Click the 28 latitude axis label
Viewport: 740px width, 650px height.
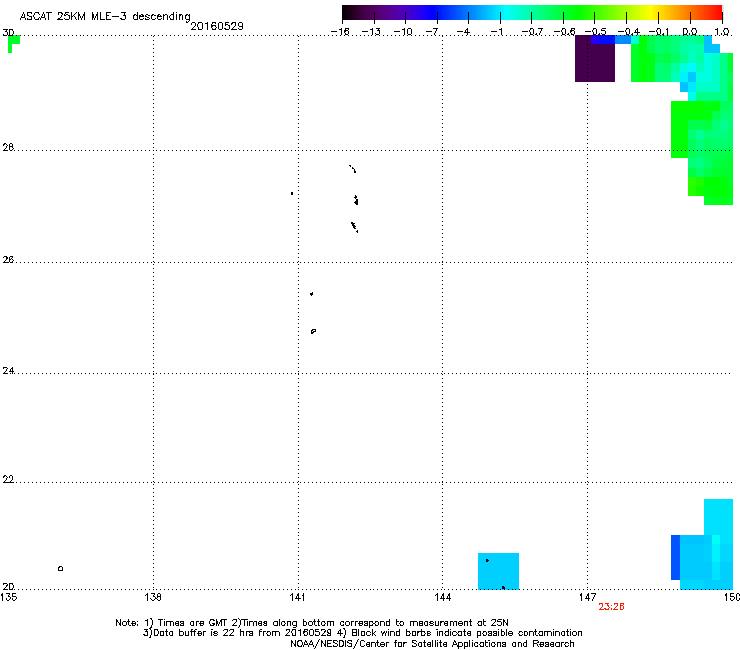pyautogui.click(x=8, y=147)
